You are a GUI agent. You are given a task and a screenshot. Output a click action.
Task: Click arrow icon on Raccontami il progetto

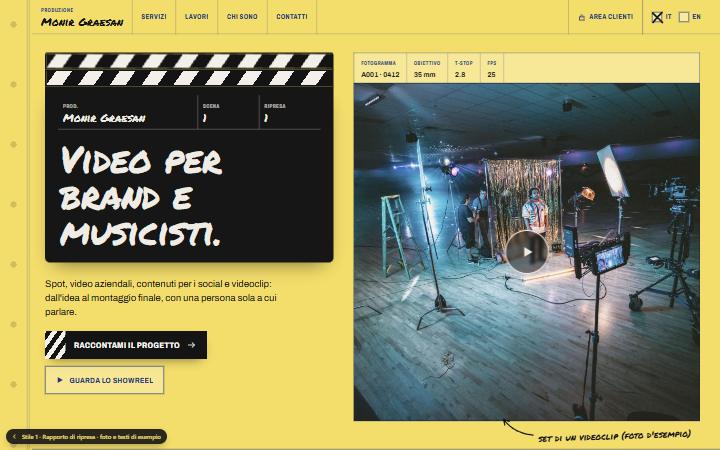click(192, 345)
